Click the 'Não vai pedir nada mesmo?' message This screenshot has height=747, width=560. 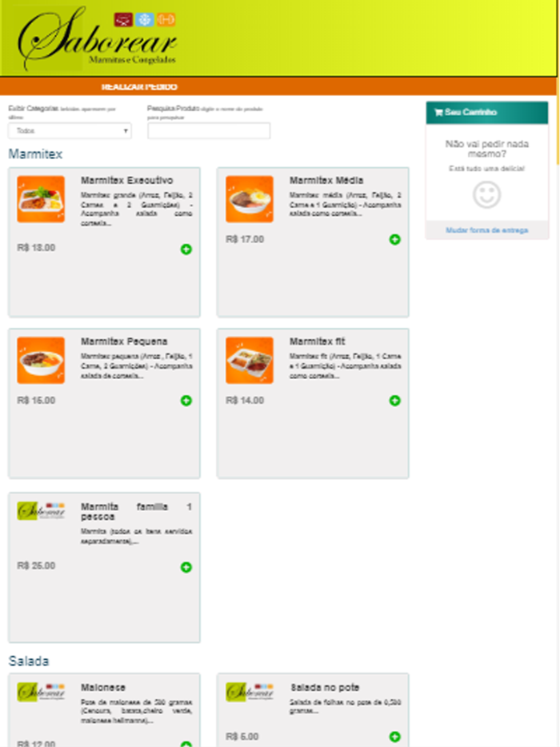click(486, 149)
